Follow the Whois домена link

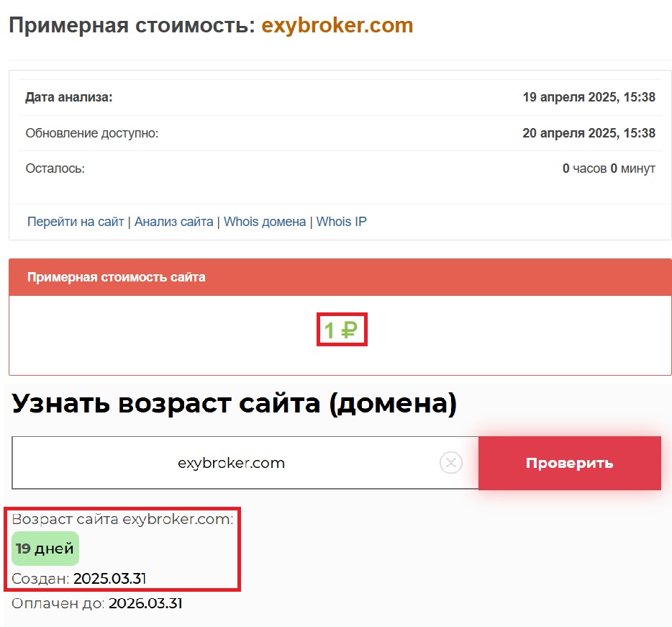click(x=265, y=222)
